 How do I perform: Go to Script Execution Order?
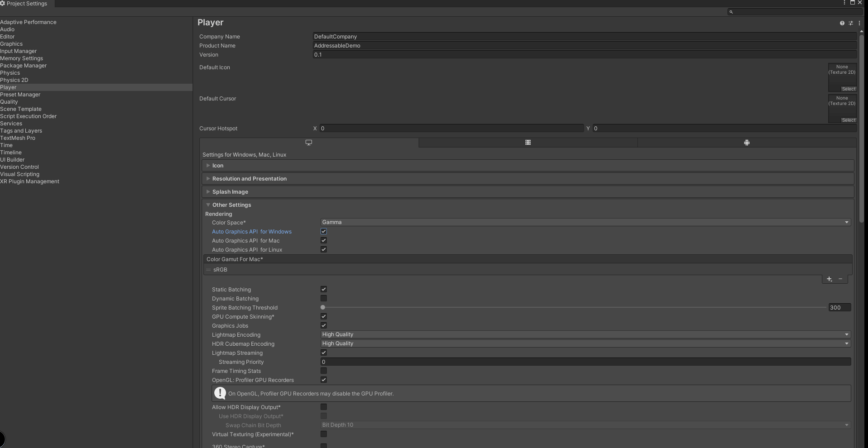tap(28, 116)
